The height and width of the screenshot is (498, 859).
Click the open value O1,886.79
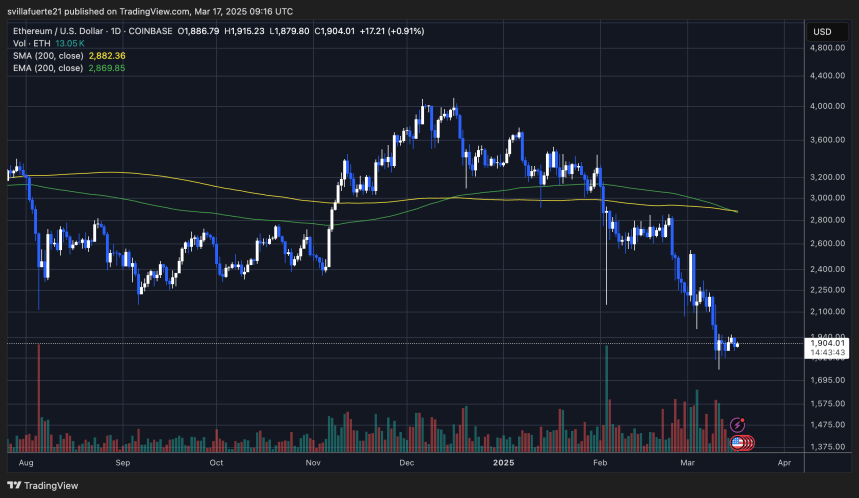coord(198,31)
